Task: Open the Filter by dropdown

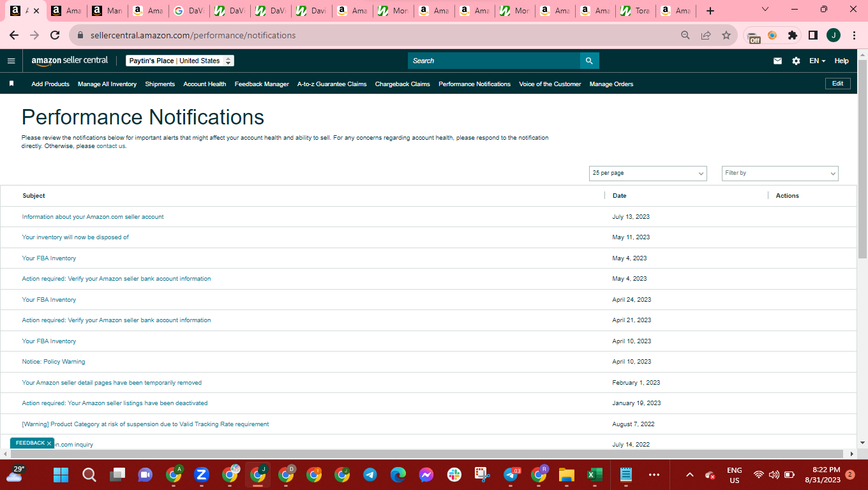Action: (780, 173)
